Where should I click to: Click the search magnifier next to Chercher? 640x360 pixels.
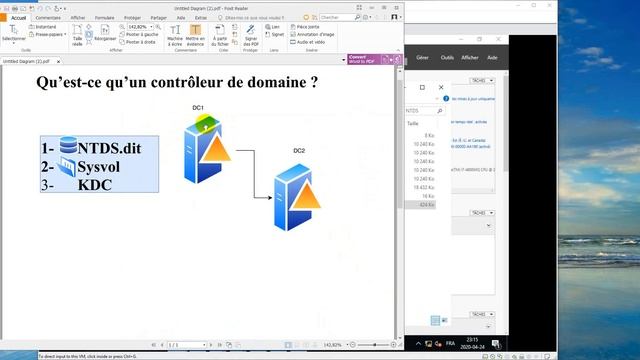click(x=358, y=18)
